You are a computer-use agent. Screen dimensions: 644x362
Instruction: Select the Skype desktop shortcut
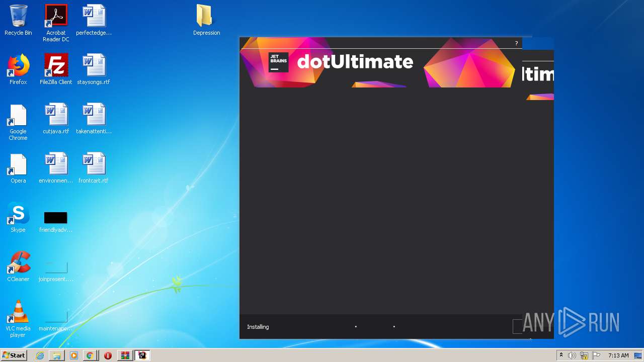(18, 218)
